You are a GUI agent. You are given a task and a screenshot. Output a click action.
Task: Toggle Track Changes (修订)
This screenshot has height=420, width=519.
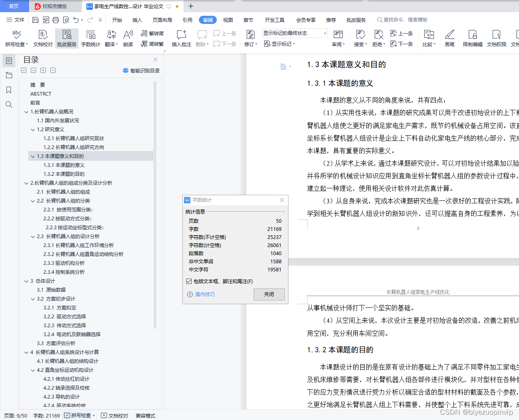[x=250, y=38]
